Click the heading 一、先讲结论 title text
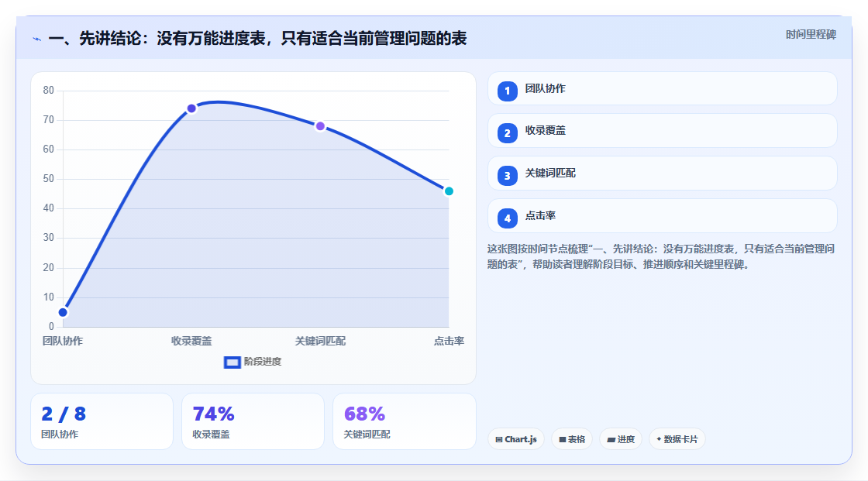This screenshot has width=868, height=481. pyautogui.click(x=257, y=38)
